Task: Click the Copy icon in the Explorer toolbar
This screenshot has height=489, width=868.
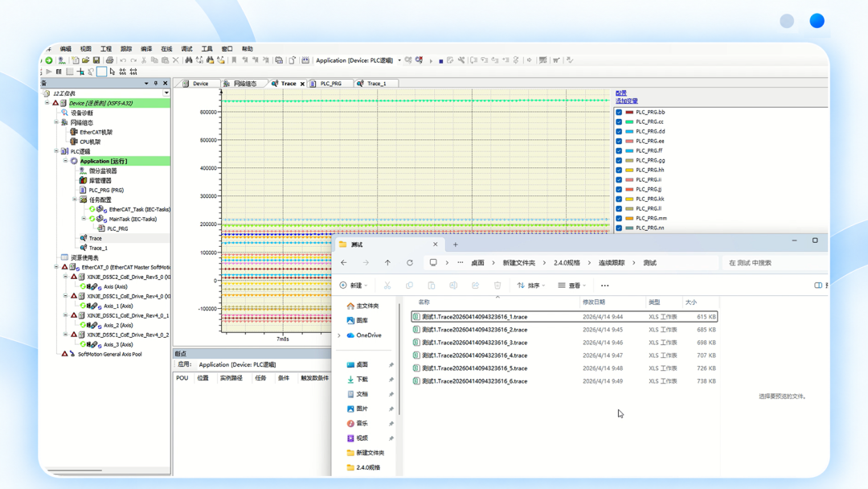Action: click(x=409, y=286)
